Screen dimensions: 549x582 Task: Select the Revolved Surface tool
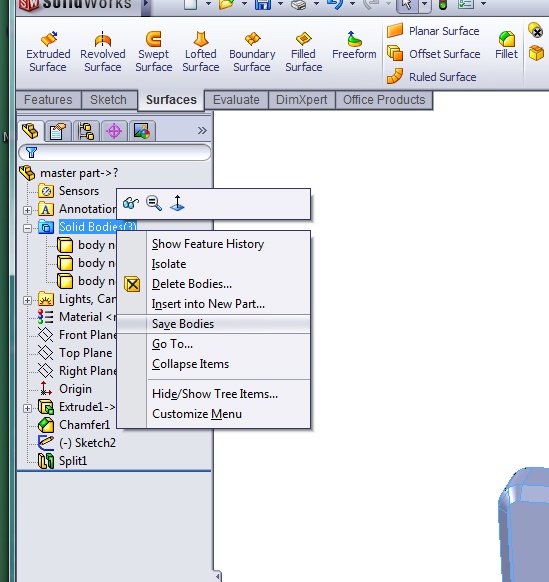(x=103, y=52)
